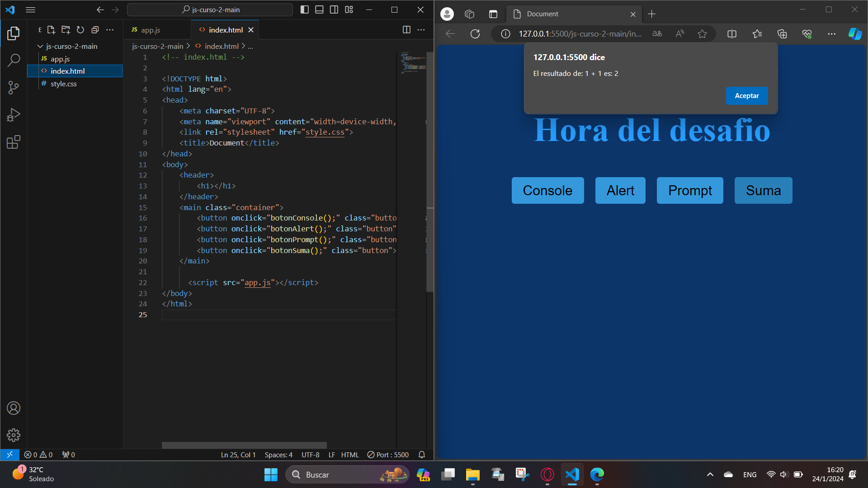The width and height of the screenshot is (868, 488).
Task: Open editor more actions menu
Action: tap(421, 30)
